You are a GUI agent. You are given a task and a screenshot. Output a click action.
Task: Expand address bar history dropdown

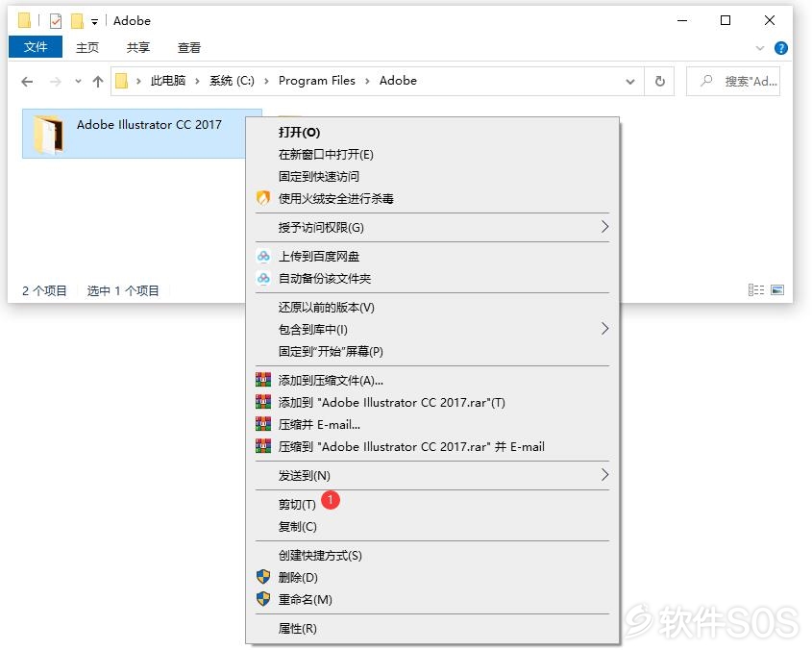click(x=630, y=82)
